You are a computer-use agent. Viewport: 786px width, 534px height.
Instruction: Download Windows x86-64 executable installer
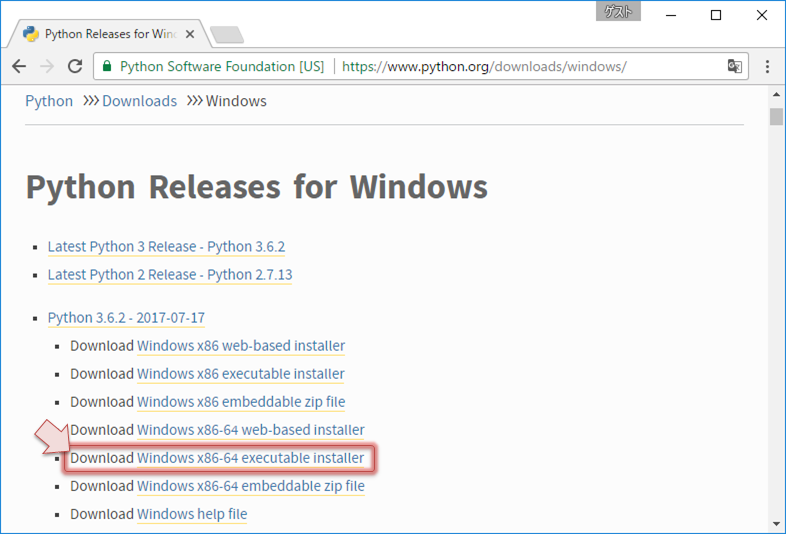tap(250, 459)
